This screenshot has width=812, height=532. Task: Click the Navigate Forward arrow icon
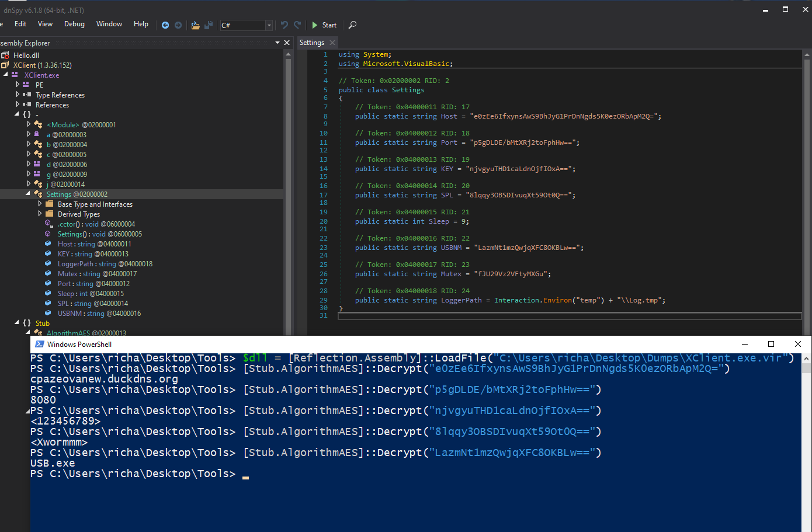178,25
